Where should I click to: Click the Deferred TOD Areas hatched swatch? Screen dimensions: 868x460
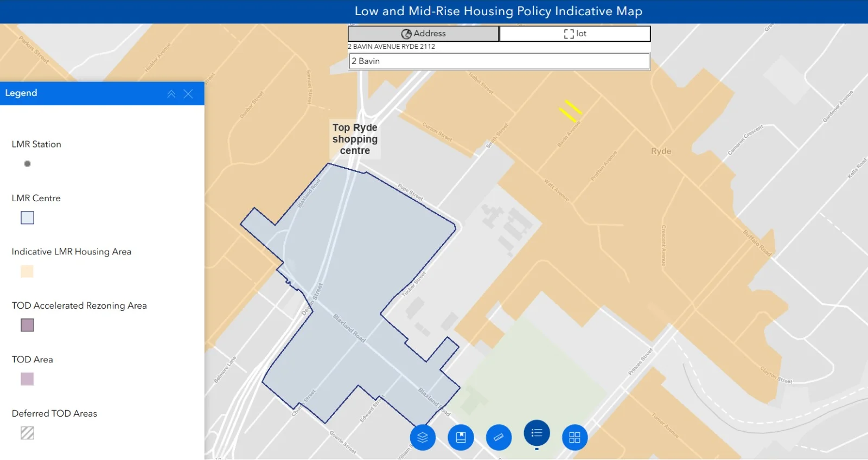pos(27,433)
